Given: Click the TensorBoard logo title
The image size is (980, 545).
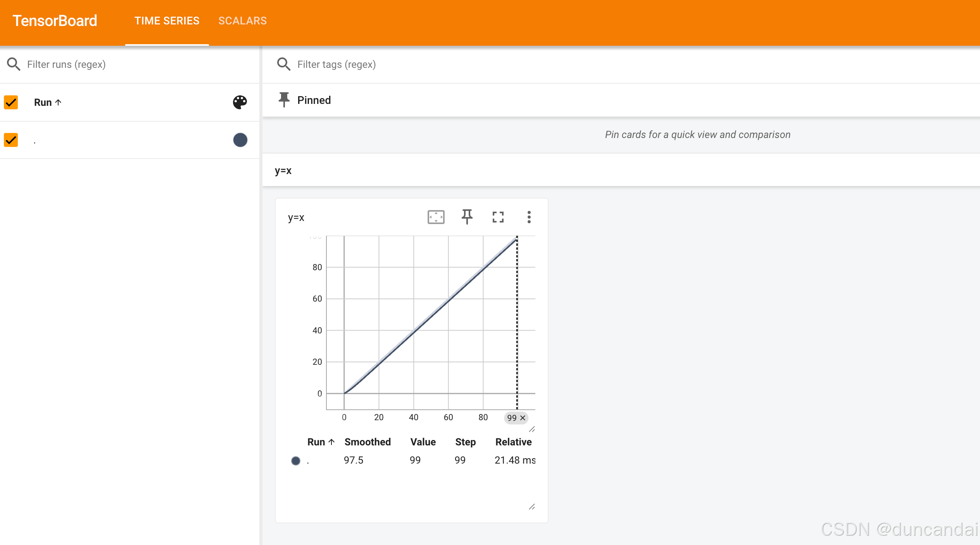Looking at the screenshot, I should click(x=55, y=21).
